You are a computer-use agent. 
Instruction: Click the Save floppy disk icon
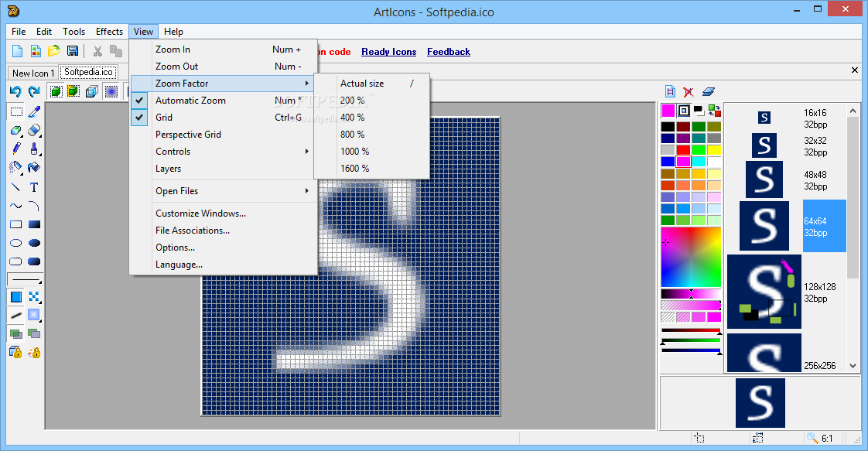[x=73, y=52]
